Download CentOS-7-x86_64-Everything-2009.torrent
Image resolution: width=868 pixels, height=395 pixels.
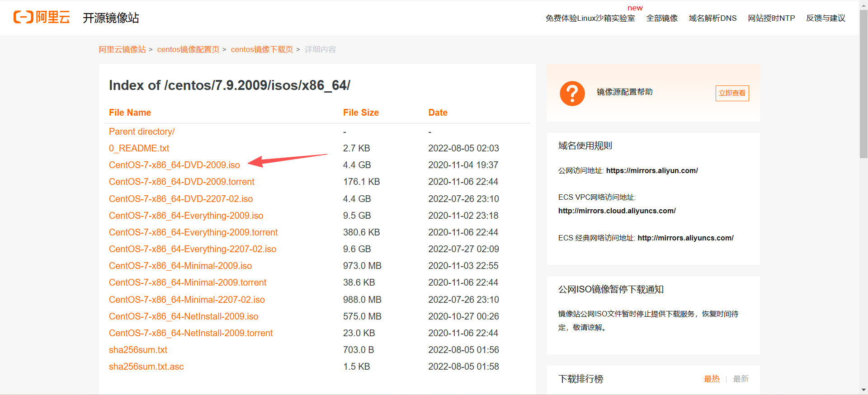193,232
